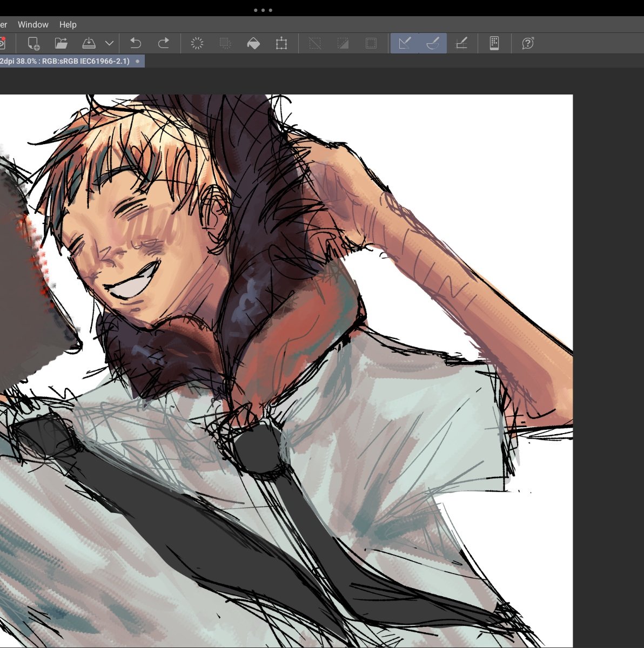Select the gradient fill diamond icon
Image resolution: width=644 pixels, height=648 pixels.
254,43
